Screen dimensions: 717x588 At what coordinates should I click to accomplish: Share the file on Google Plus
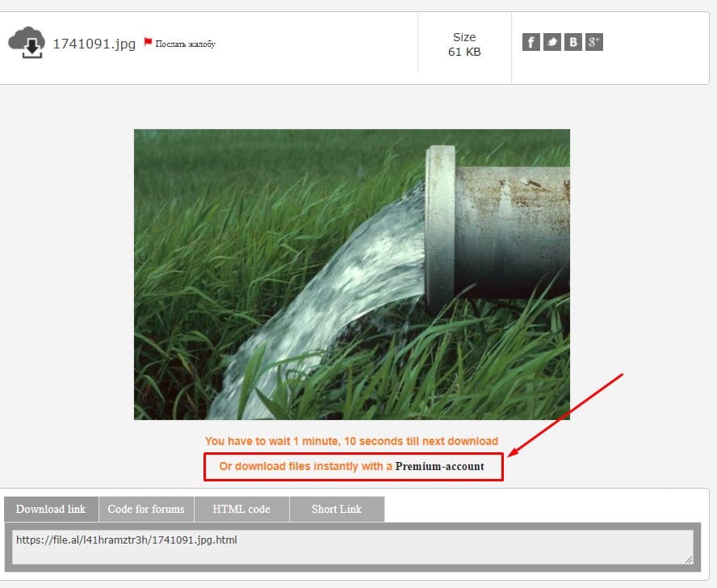(594, 42)
